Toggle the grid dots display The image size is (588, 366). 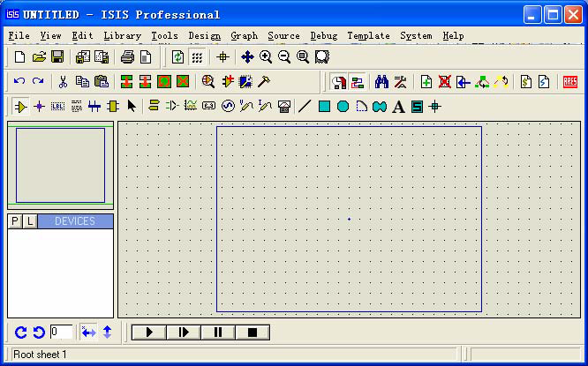click(197, 57)
